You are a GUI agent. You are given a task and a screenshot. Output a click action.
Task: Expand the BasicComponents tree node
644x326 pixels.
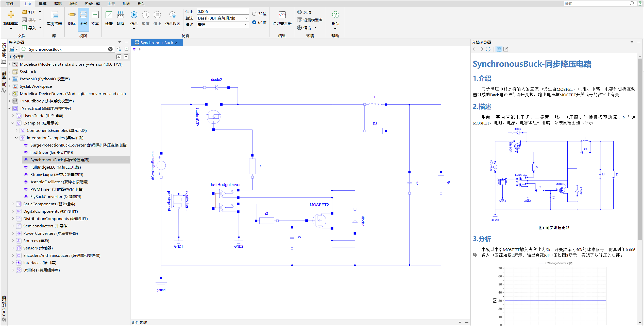[x=13, y=204]
